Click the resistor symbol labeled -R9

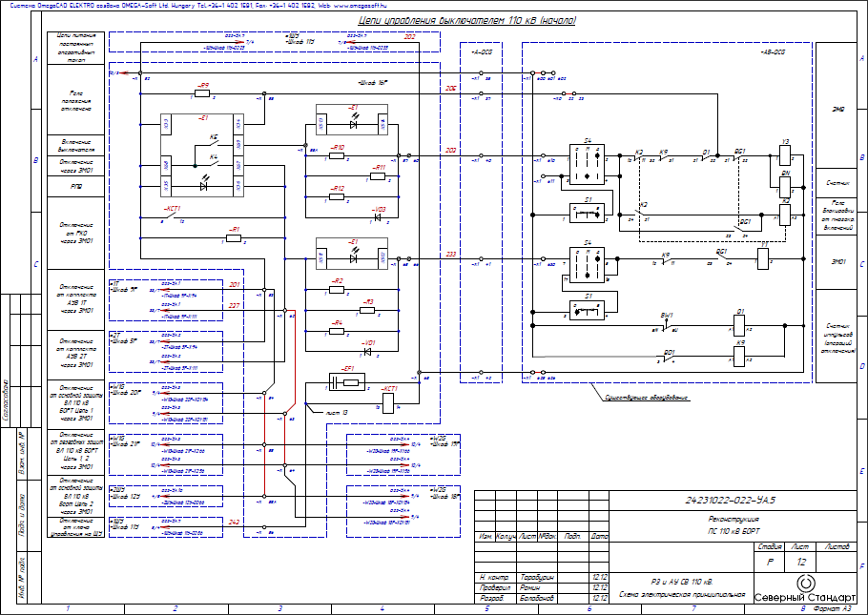click(202, 93)
